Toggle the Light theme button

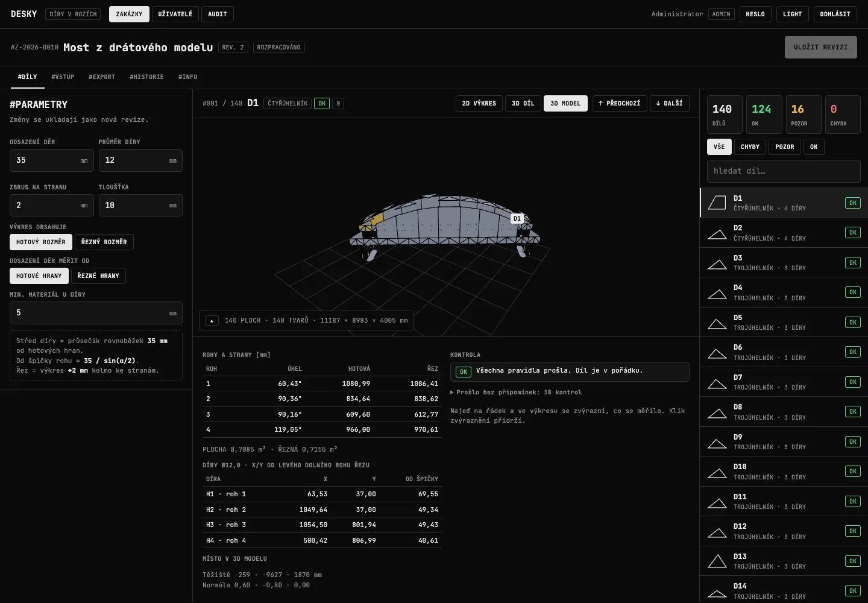pos(792,14)
